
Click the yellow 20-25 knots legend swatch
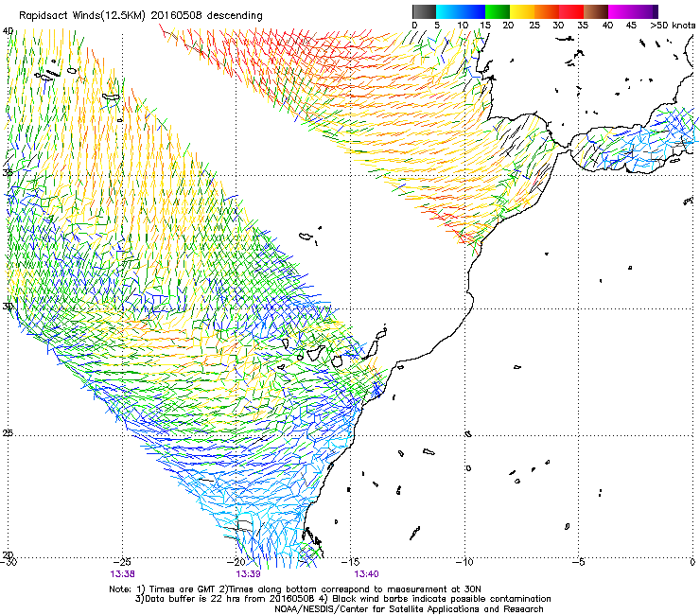point(522,11)
